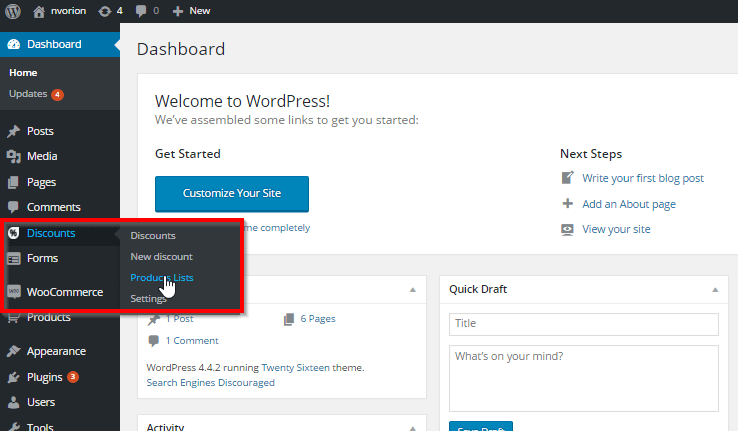Open the nvorion site home icon
Image resolution: width=738 pixels, height=431 pixels.
coord(39,11)
